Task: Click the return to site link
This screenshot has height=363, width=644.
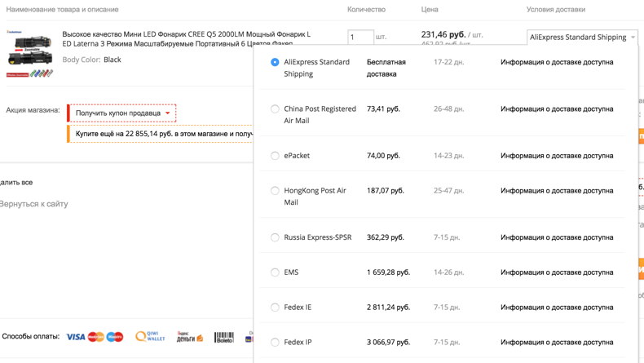Action: tap(34, 204)
